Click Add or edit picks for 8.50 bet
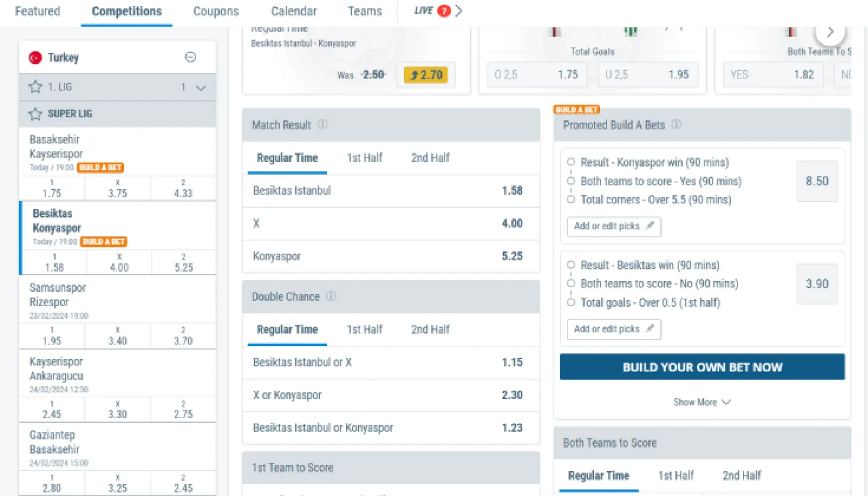The height and width of the screenshot is (496, 868). pos(614,227)
